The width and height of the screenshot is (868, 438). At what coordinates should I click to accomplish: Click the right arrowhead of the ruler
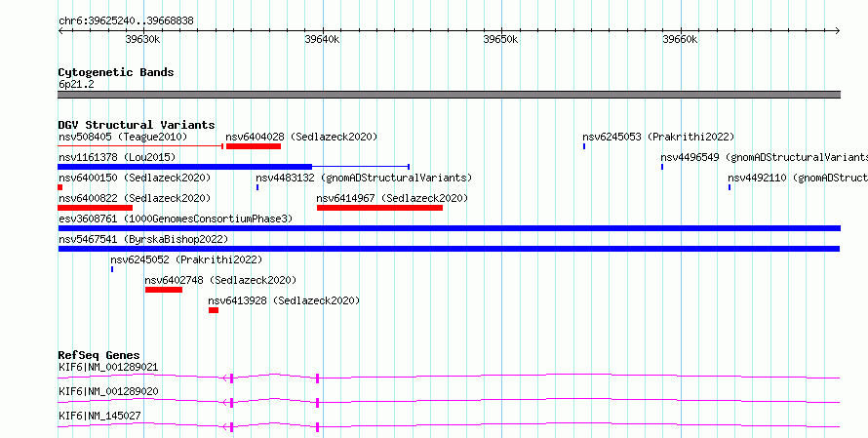[x=838, y=31]
